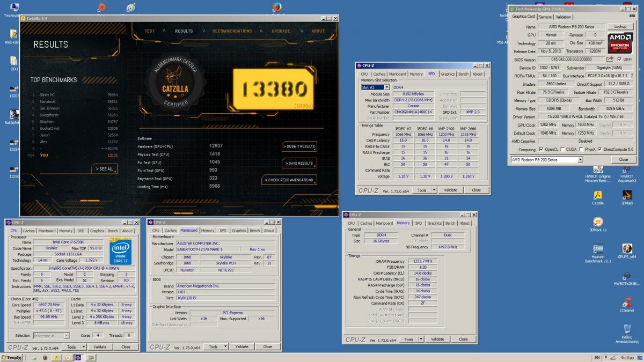Open the Recommendations tab in Catzilla
Image resolution: width=644 pixels, height=362 pixels.
pyautogui.click(x=232, y=31)
